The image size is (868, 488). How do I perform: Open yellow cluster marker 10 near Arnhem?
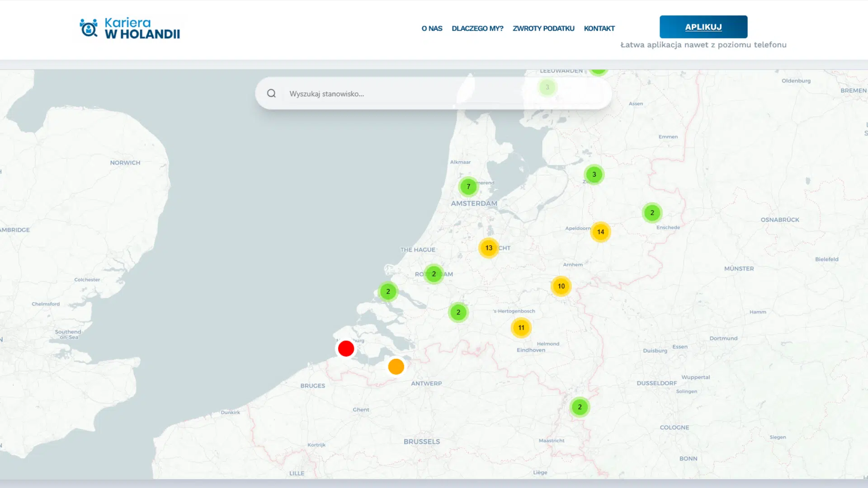pos(561,286)
